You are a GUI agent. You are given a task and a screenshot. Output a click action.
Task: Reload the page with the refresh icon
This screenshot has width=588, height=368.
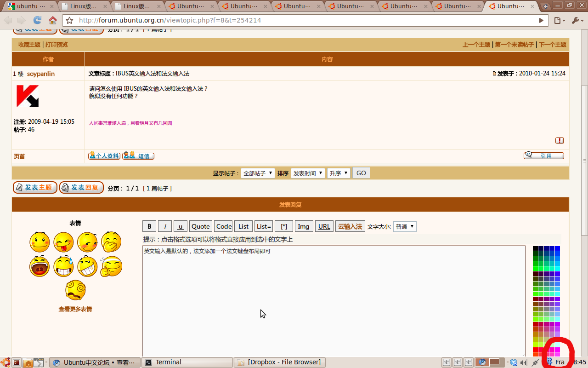coord(37,20)
